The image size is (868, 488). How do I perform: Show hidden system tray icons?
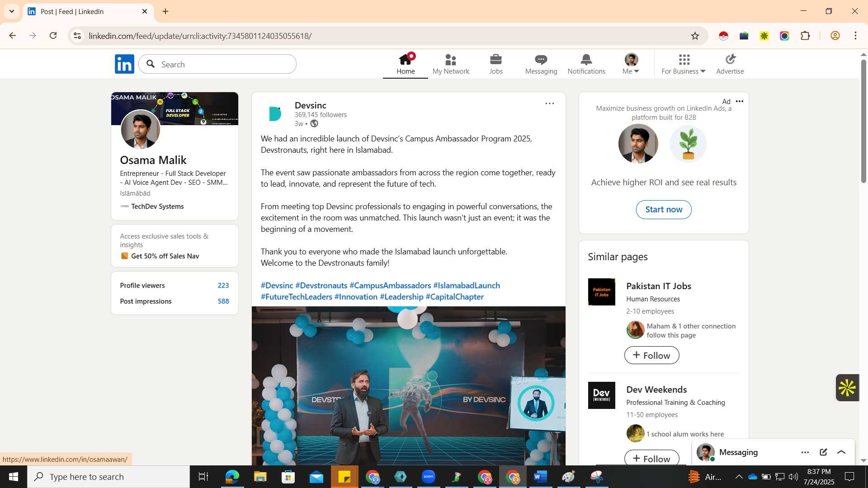[x=739, y=477]
